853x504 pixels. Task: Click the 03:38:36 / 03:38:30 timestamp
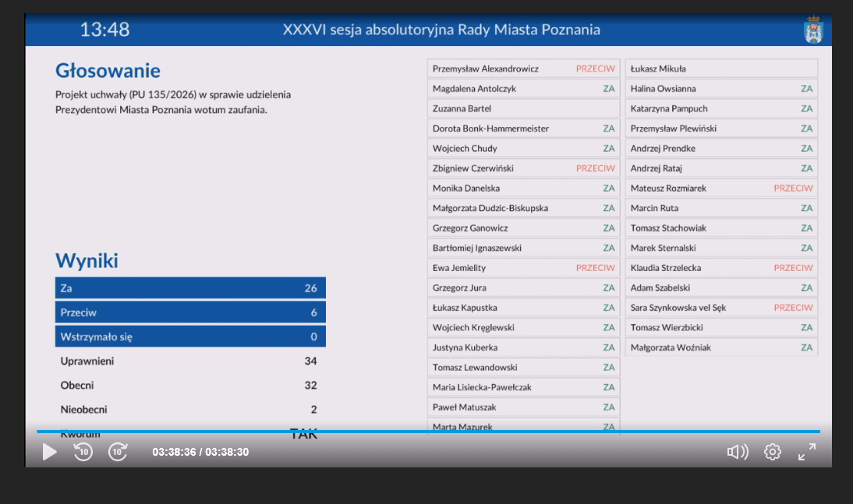[x=200, y=452]
